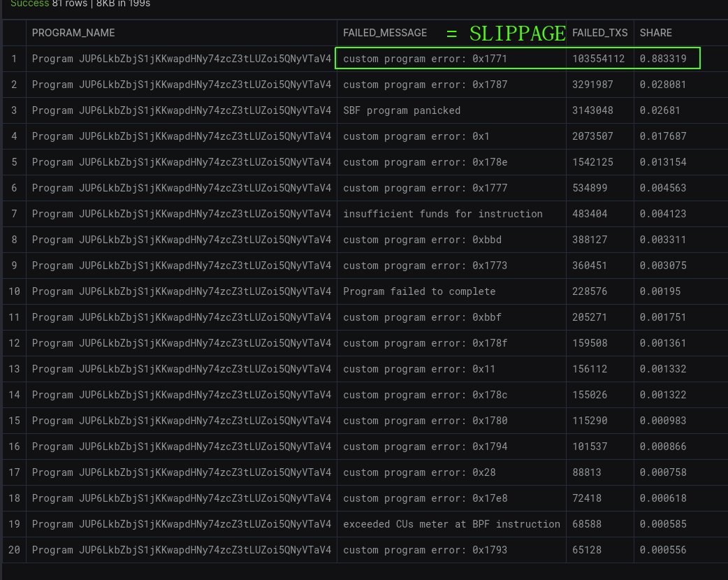Select the share value 0.001361

point(663,343)
